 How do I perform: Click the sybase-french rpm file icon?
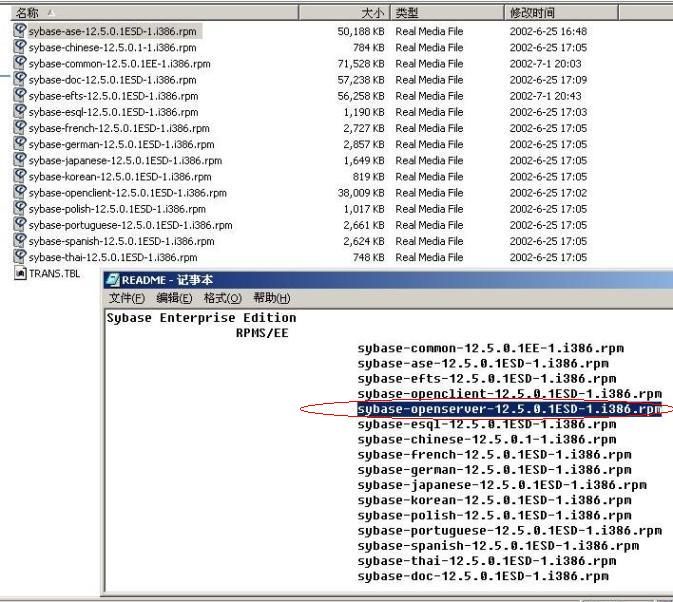[x=20, y=127]
